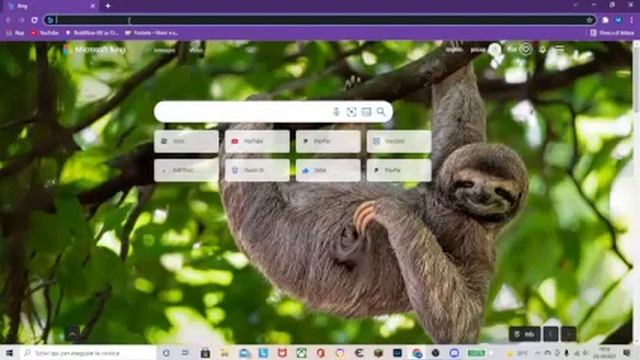Screen dimensions: 640x360
Task: Open the Windows Start menu
Action: (9, 353)
